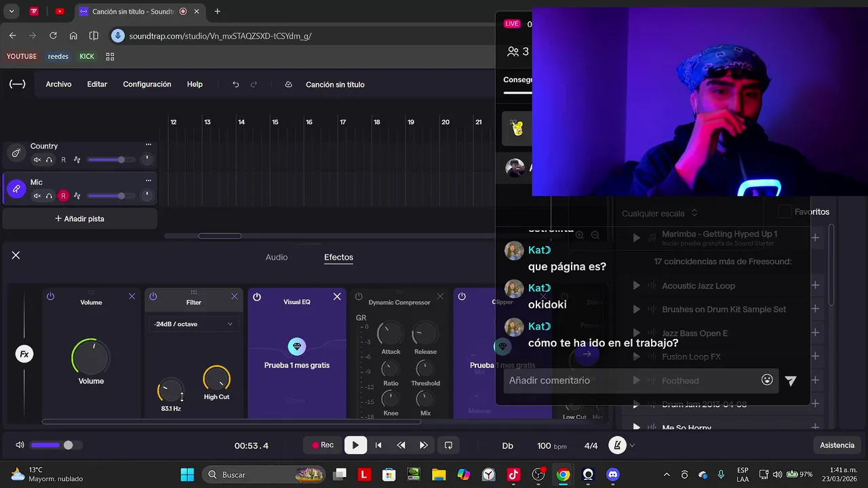Screen dimensions: 868x488
Task: Toggle the Filter effect power button
Action: coord(153,297)
